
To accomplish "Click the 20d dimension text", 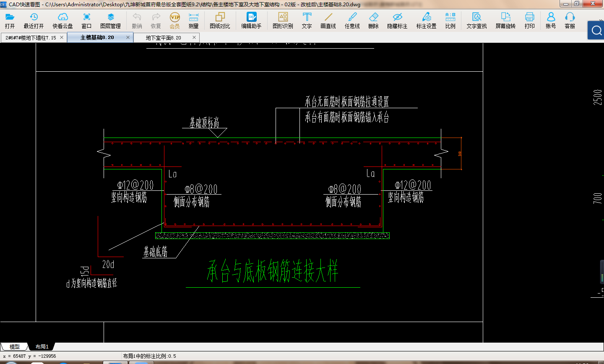I will pos(108,264).
